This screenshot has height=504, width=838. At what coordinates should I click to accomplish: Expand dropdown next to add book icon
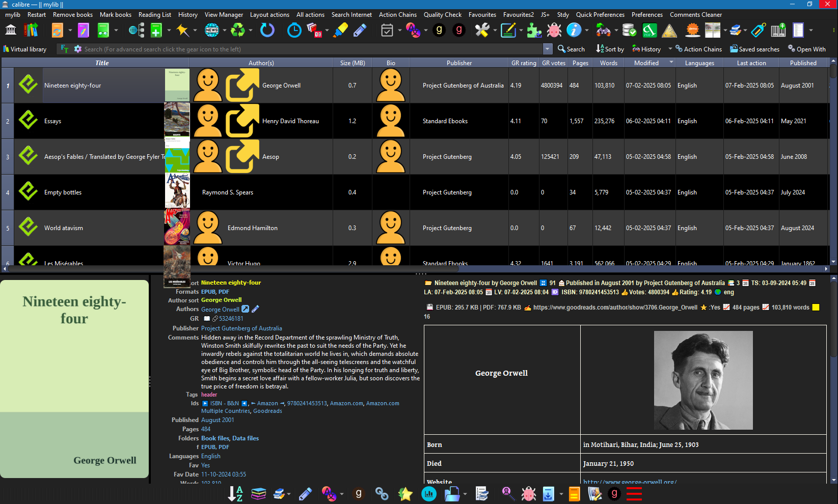[169, 31]
